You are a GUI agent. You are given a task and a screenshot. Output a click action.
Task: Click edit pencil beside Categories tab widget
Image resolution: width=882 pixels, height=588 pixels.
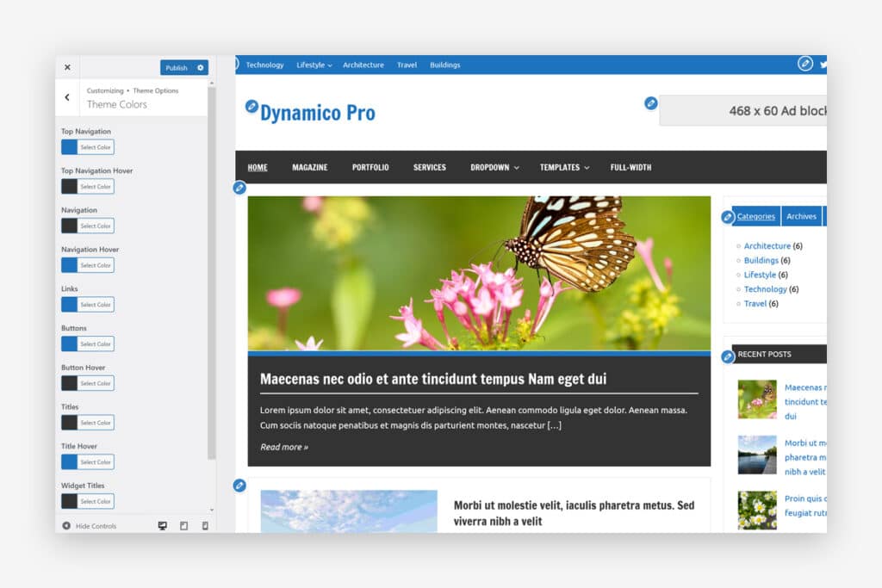coord(728,216)
